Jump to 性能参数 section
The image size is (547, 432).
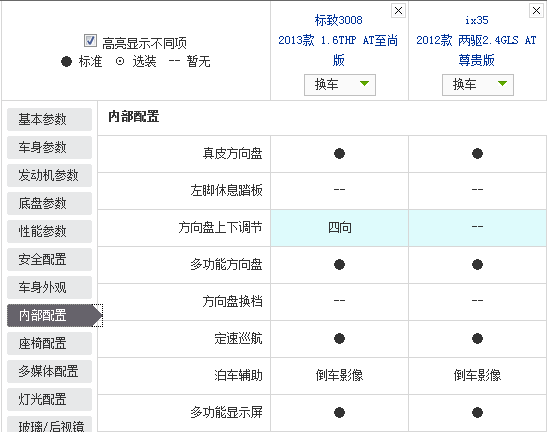tap(49, 231)
